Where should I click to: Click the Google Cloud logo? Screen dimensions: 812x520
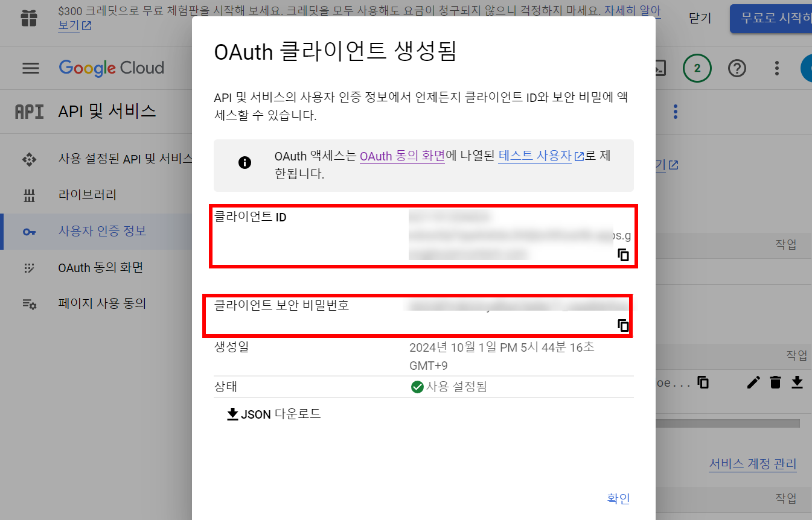(x=112, y=68)
